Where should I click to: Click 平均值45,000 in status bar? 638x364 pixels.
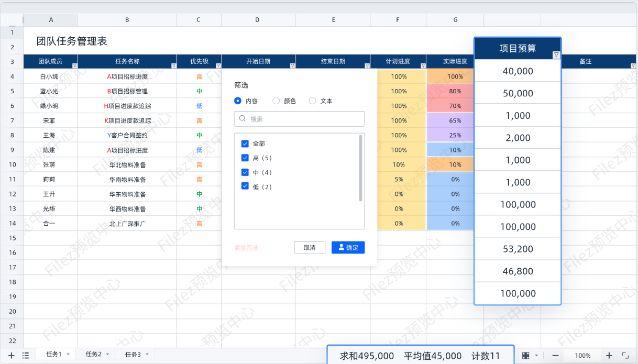coord(433,356)
